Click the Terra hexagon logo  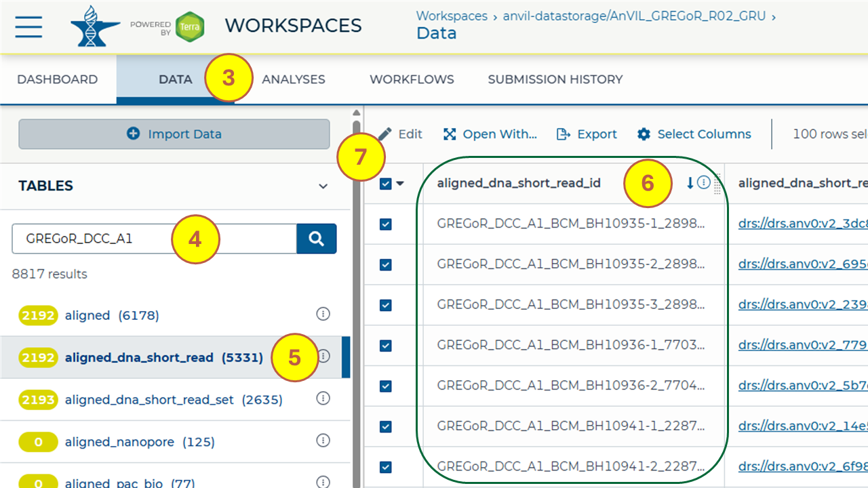coord(189,27)
